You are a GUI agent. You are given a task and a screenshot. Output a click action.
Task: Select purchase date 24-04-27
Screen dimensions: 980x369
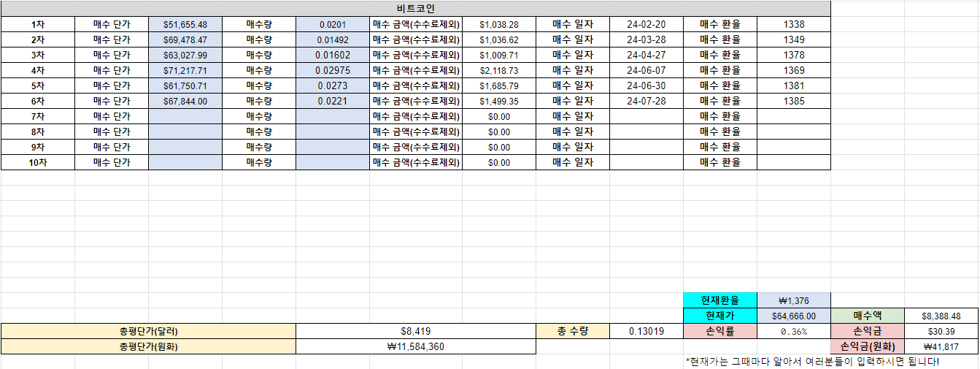647,55
